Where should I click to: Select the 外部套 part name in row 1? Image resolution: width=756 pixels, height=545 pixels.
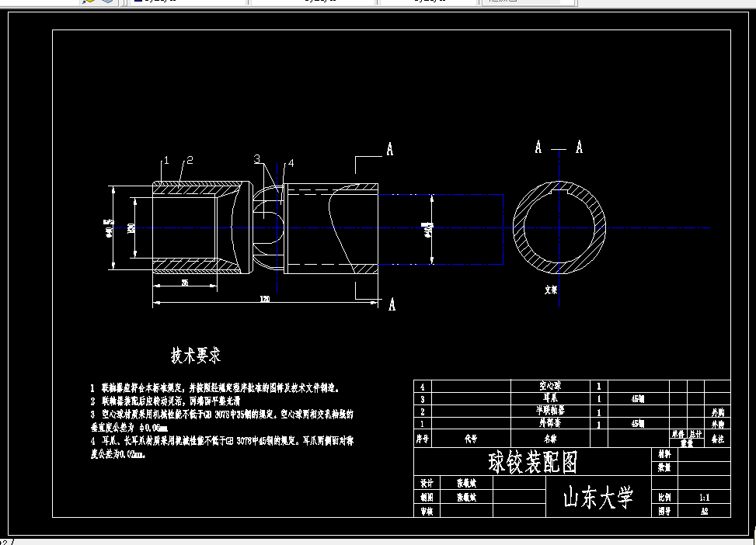[x=550, y=423]
